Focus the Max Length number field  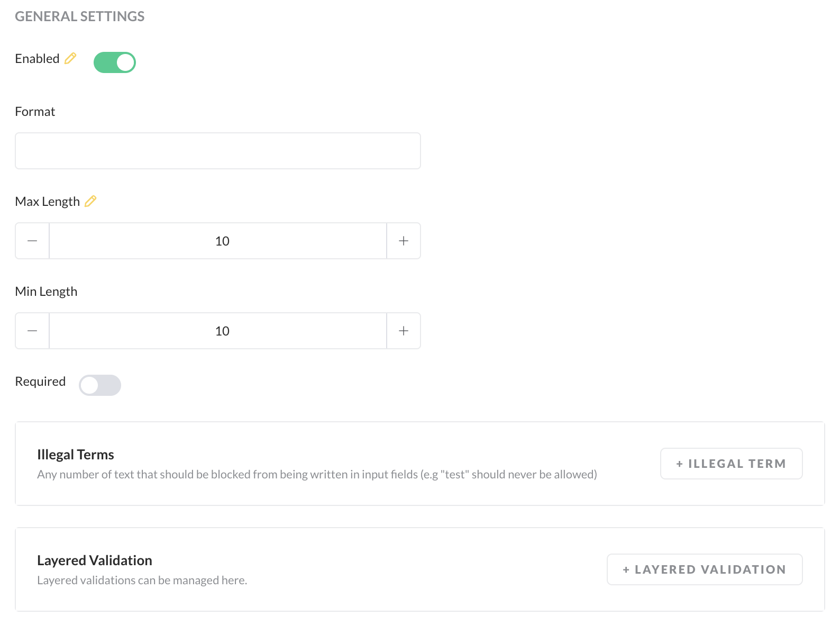point(218,241)
